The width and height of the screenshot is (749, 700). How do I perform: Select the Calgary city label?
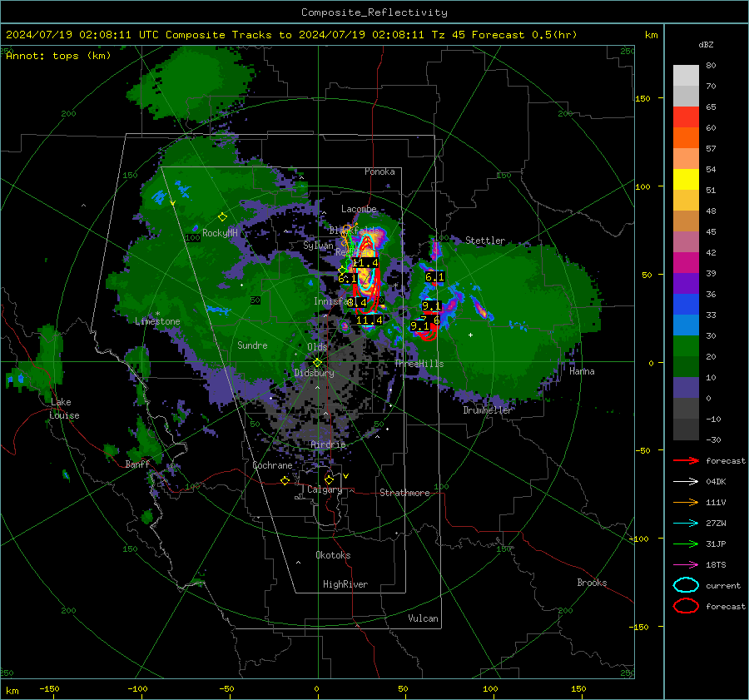(325, 489)
